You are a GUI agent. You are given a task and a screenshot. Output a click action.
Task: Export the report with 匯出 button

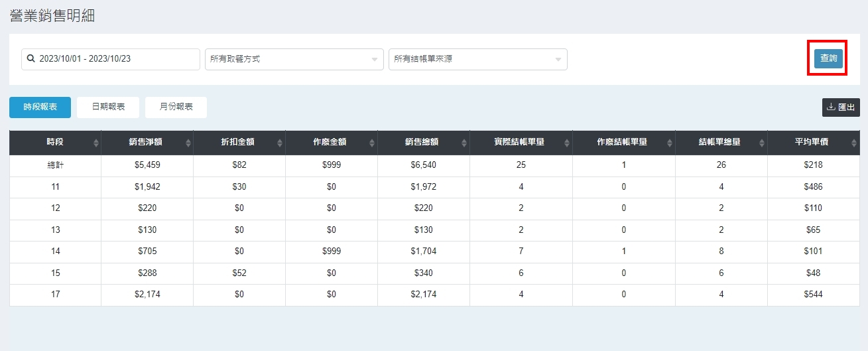pyautogui.click(x=841, y=107)
